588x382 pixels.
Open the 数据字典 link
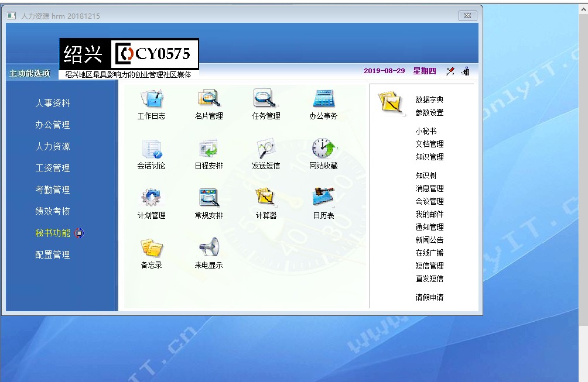point(429,99)
